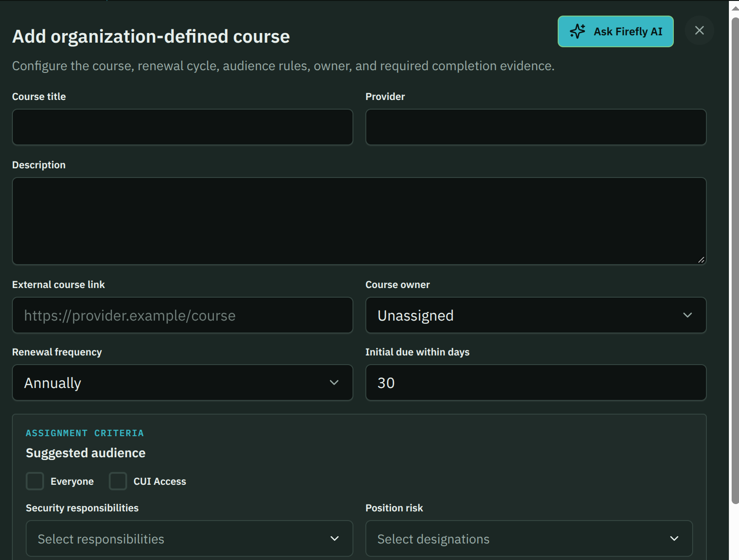Select the External course link field

[183, 315]
